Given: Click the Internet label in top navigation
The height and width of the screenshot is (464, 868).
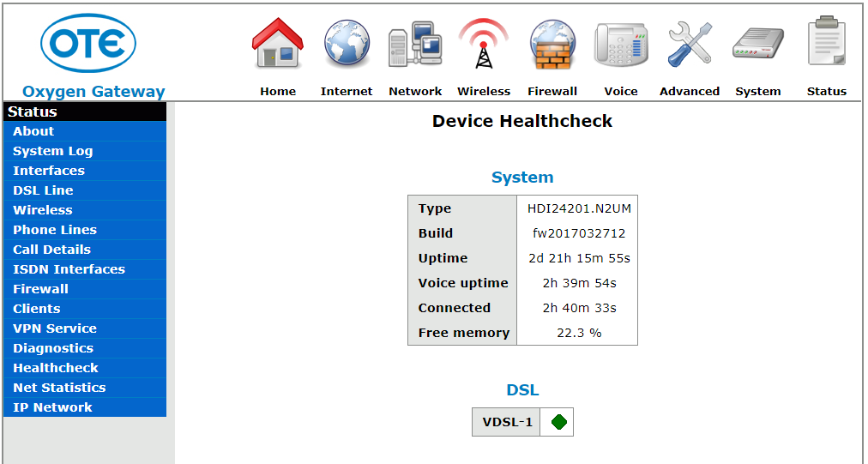Looking at the screenshot, I should (x=347, y=92).
